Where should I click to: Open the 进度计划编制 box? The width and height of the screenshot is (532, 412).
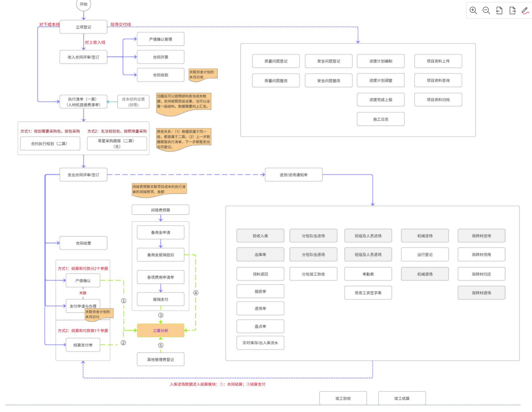[381, 61]
